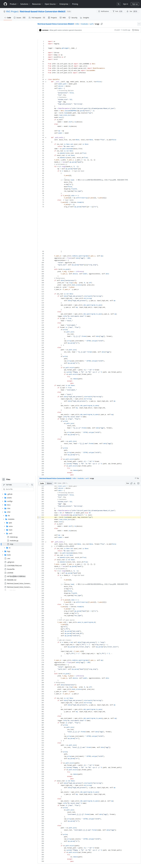Click the Raw file button
This screenshot has height=868, width=141.
[128, 483]
